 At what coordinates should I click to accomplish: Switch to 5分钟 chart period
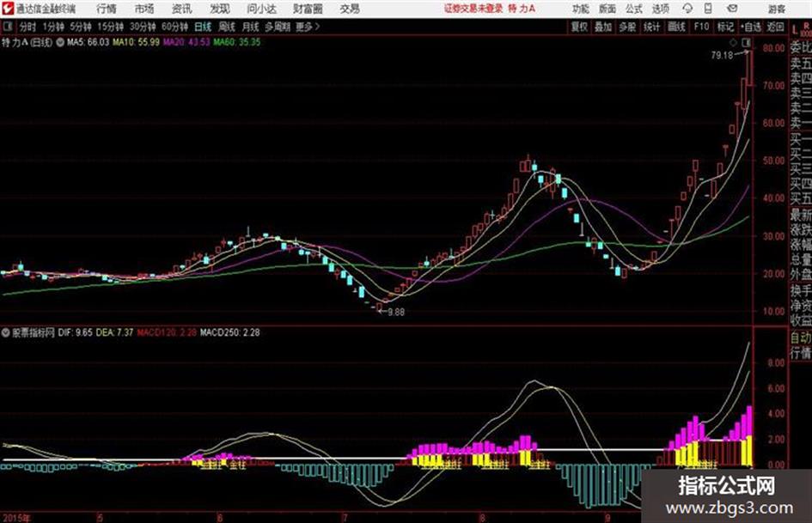coord(81,27)
